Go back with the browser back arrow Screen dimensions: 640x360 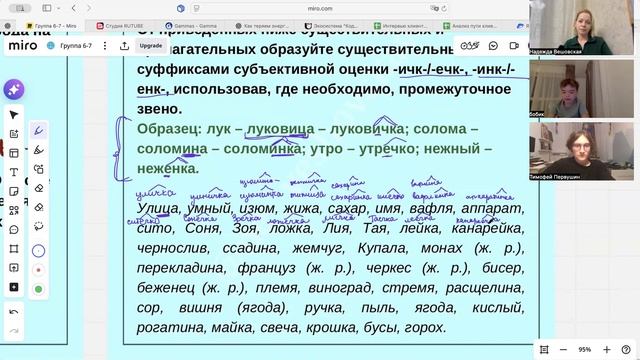tap(74, 8)
